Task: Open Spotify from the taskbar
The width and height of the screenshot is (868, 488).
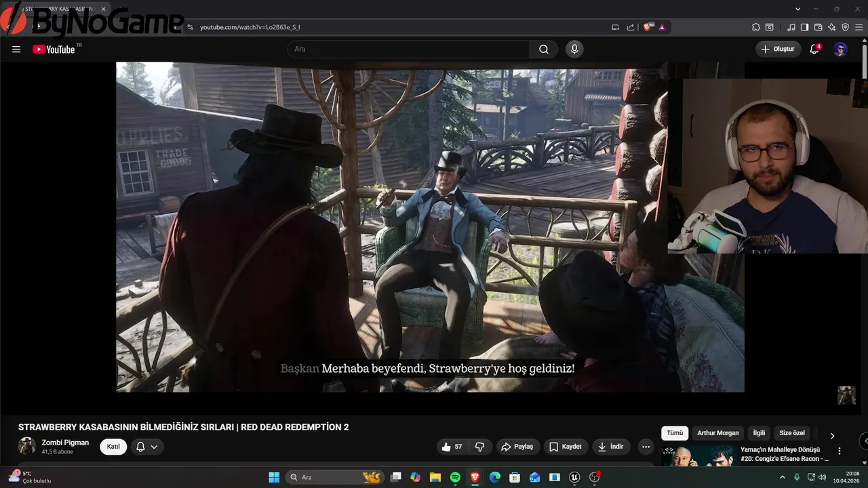Action: point(455,477)
